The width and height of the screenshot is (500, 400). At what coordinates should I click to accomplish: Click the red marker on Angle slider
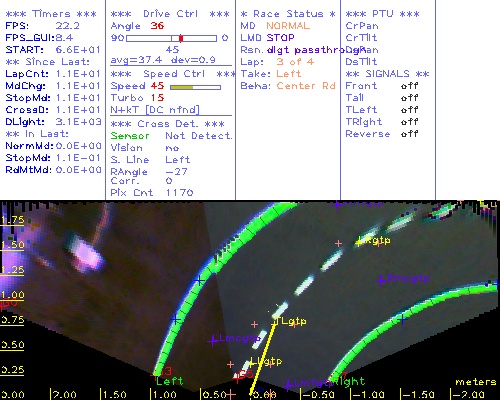click(x=181, y=38)
